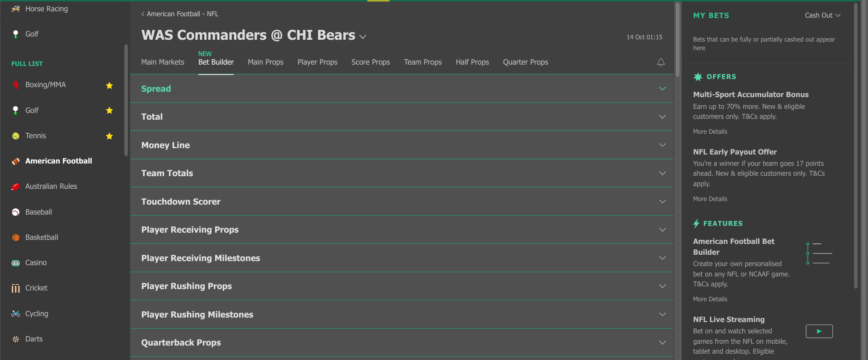
Task: Click the NFL Live Streaming play icon
Action: [x=819, y=331]
